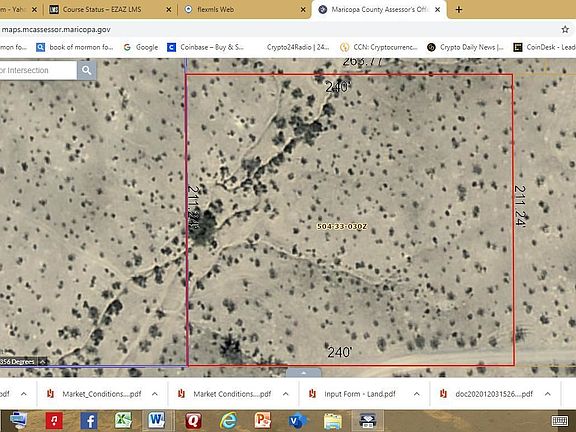
Task: Open the Coinbase – Buy & S... bookmark
Action: pos(206,47)
